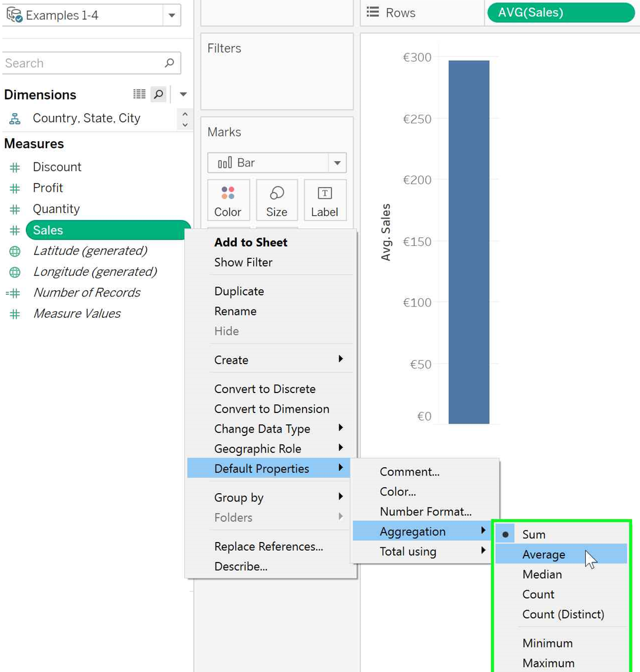The width and height of the screenshot is (640, 672).
Task: Click the AVG(Sales) pill on Rows
Action: 560,12
